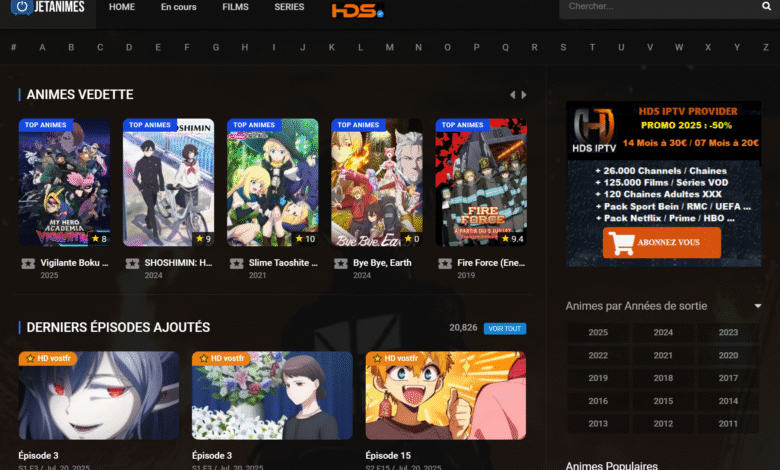Open the FILMS menu item
The height and width of the screenshot is (470, 780).
(235, 7)
